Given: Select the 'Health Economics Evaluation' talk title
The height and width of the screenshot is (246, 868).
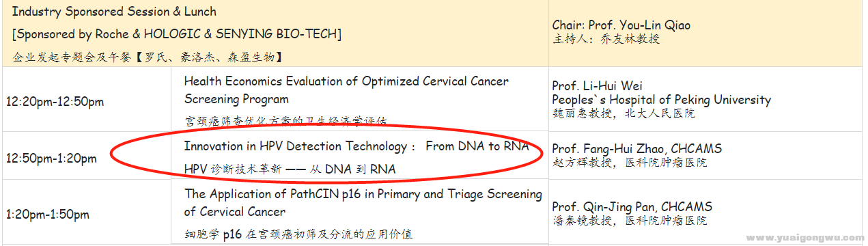Looking at the screenshot, I should [346, 90].
